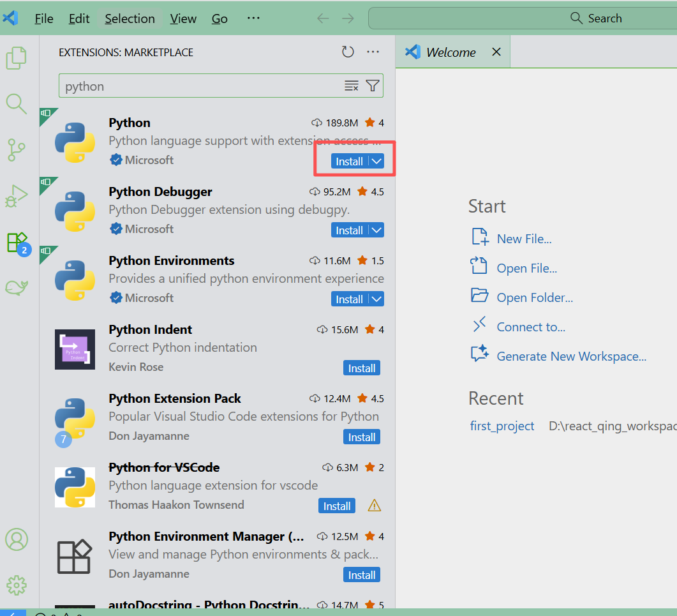The image size is (677, 616).
Task: Open the Search view in activity bar
Action: click(x=17, y=104)
